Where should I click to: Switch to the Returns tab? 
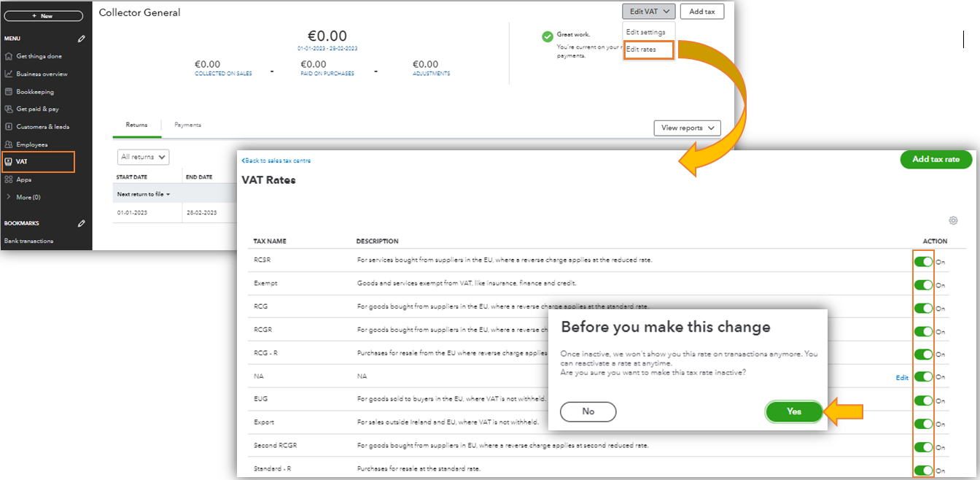pyautogui.click(x=136, y=125)
